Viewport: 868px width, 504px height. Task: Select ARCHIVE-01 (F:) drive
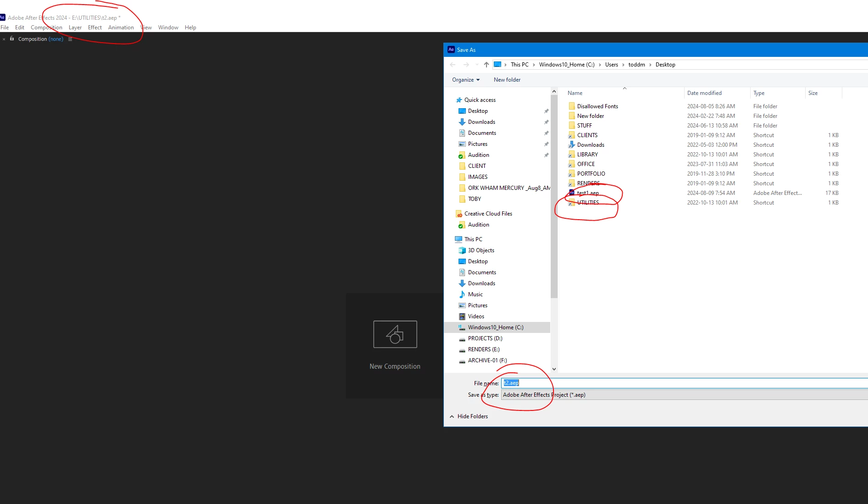[487, 360]
